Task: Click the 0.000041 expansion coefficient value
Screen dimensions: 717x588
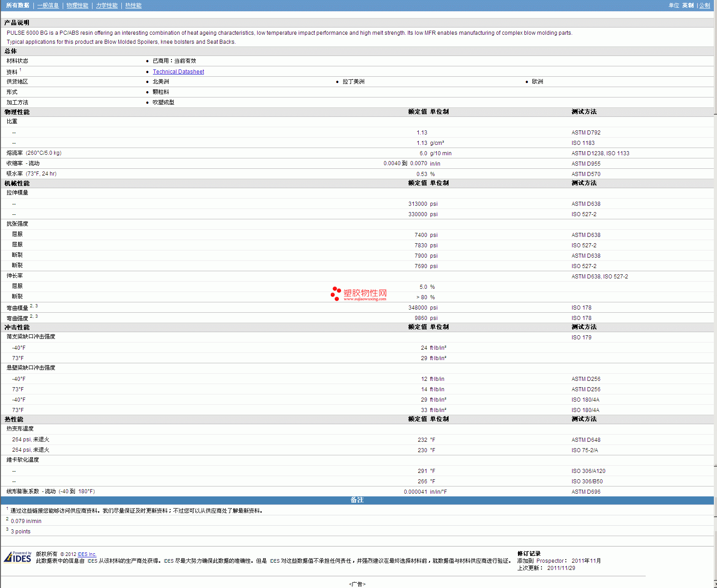Action: click(415, 492)
